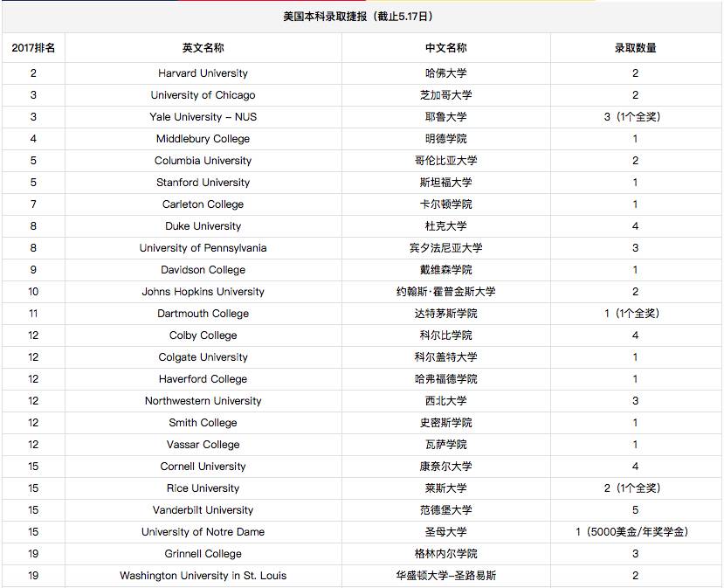
Task: Click the 明德学院 cell
Action: click(446, 139)
